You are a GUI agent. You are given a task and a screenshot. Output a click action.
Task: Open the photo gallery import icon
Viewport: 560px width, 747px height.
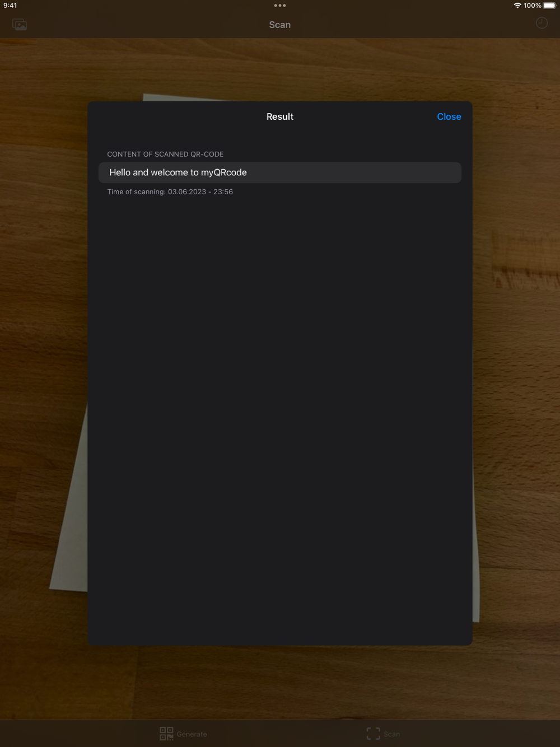click(20, 25)
